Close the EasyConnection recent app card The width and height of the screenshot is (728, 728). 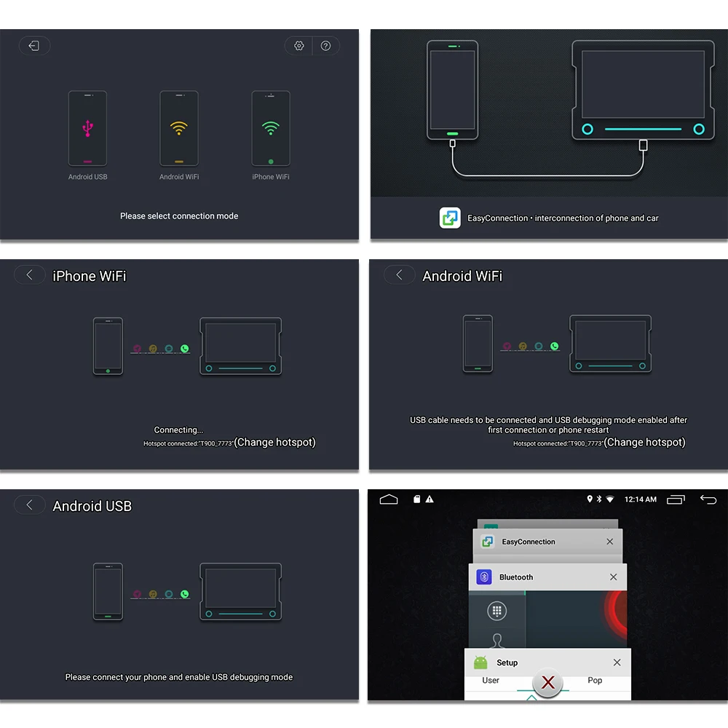coord(609,542)
